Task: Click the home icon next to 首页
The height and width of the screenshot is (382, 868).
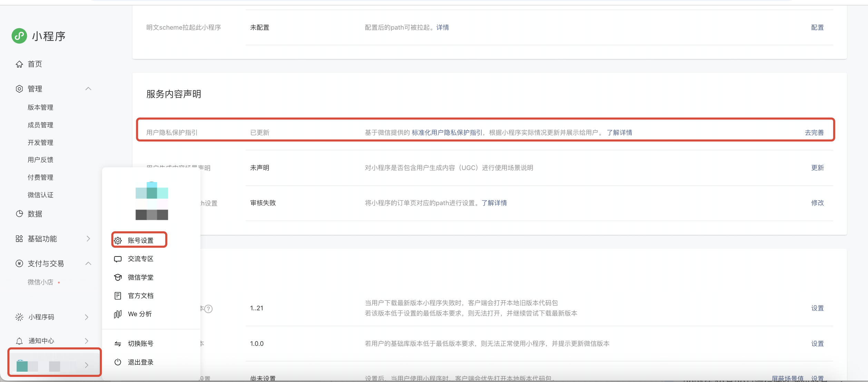Action: 19,64
